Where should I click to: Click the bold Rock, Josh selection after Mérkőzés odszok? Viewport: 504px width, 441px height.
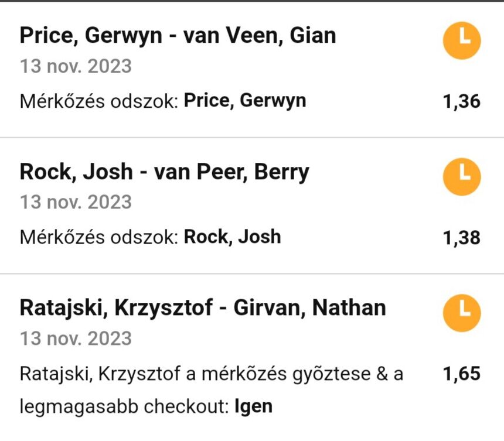(233, 237)
